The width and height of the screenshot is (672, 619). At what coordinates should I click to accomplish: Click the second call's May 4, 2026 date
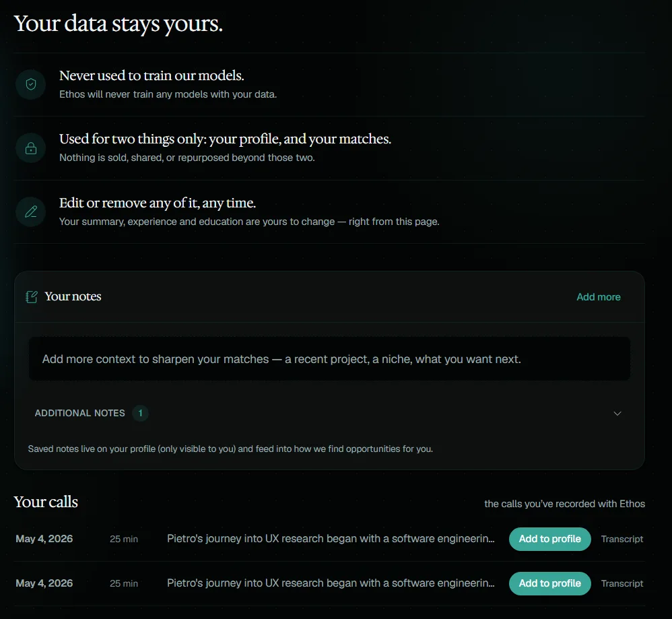tap(44, 583)
